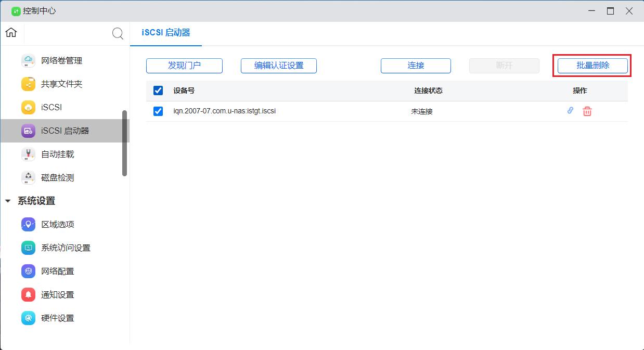Screen dimensions: 644x350
Task: Collapse the 系统设置 section
Action: (x=7, y=201)
